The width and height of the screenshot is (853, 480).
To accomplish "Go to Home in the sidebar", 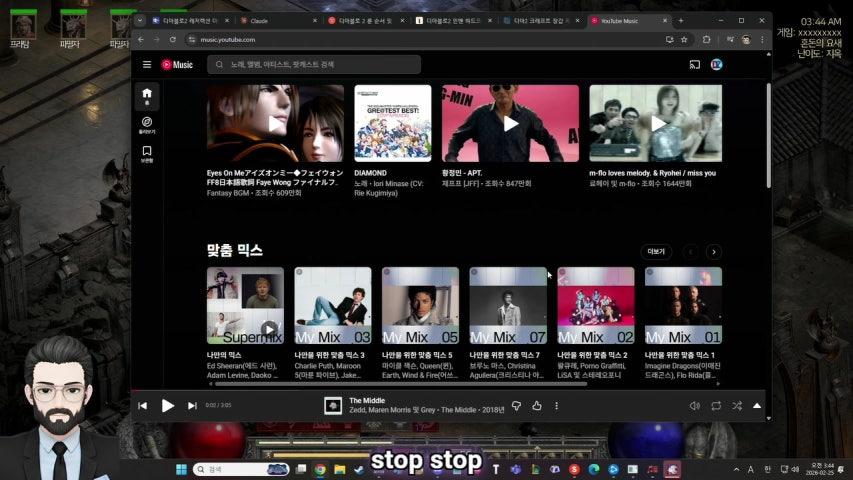I will click(x=147, y=96).
